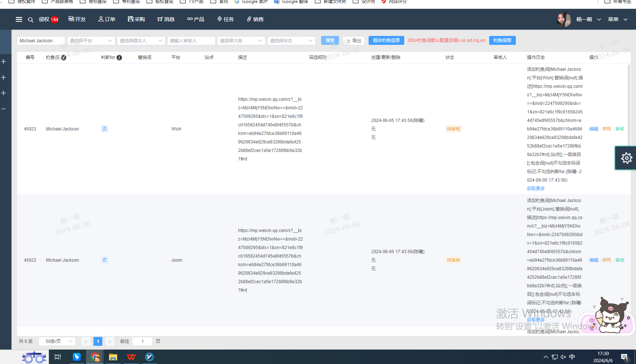Screen dimensions: 636x364
Task: Open the 请选择平台 dropdown
Action: click(91, 41)
